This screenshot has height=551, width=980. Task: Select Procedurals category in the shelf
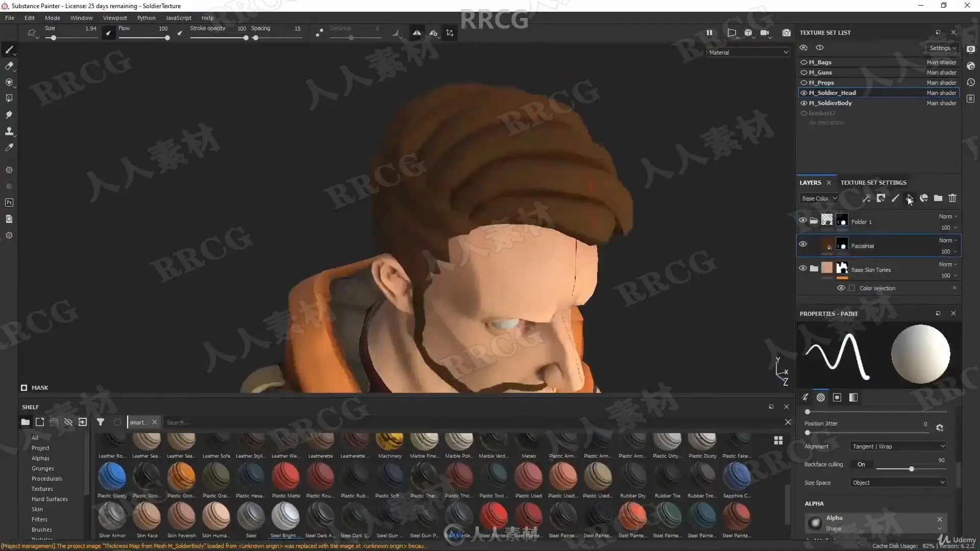coord(47,479)
